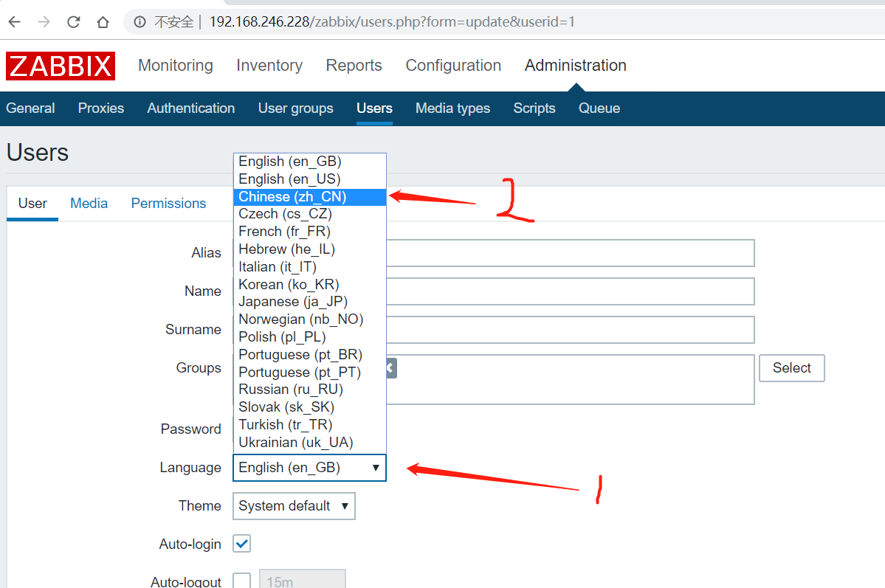Go to browser home page icon
The image size is (885, 588).
point(103,22)
